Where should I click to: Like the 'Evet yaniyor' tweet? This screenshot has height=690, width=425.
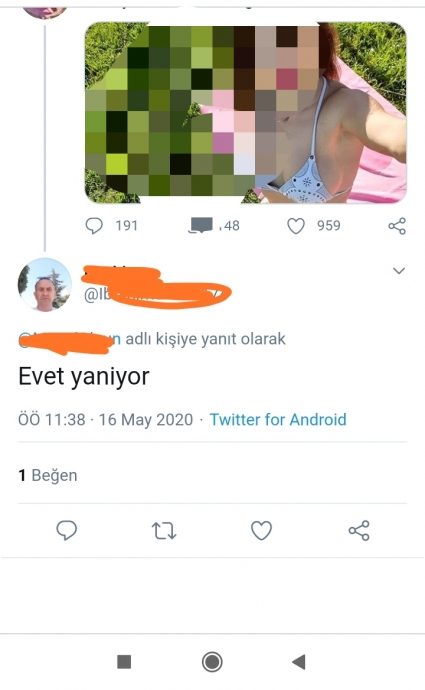click(x=261, y=530)
